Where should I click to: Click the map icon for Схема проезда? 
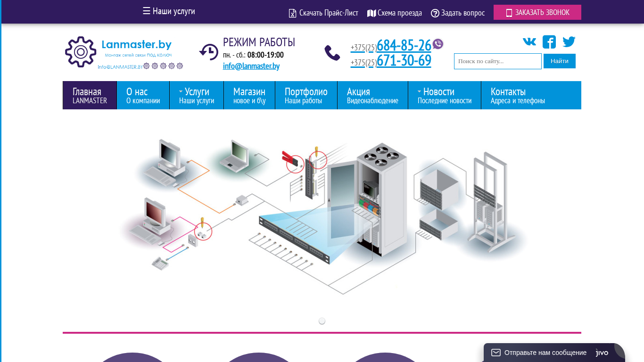point(372,13)
